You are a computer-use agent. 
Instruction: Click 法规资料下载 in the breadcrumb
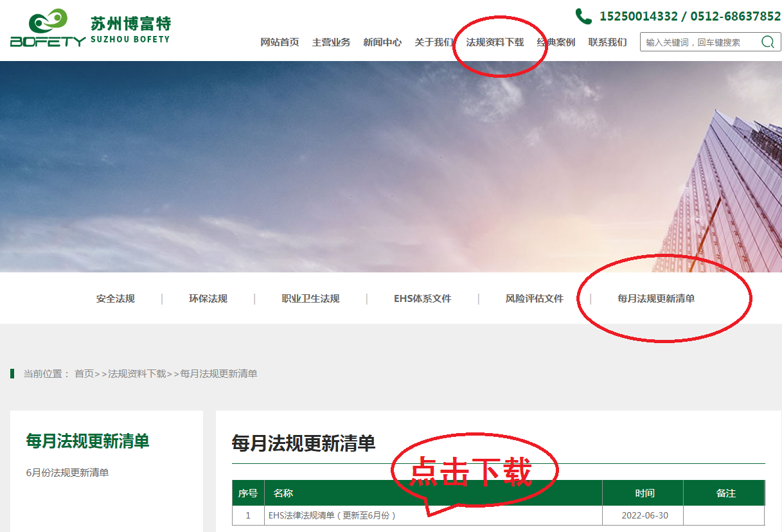click(137, 374)
